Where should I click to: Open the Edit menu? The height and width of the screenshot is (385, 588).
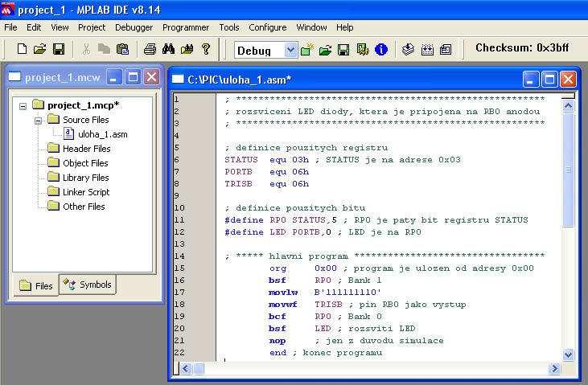[x=34, y=27]
